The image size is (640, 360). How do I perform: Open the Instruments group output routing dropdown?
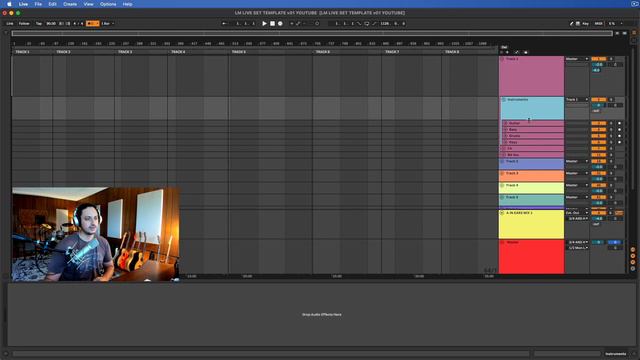(577, 100)
